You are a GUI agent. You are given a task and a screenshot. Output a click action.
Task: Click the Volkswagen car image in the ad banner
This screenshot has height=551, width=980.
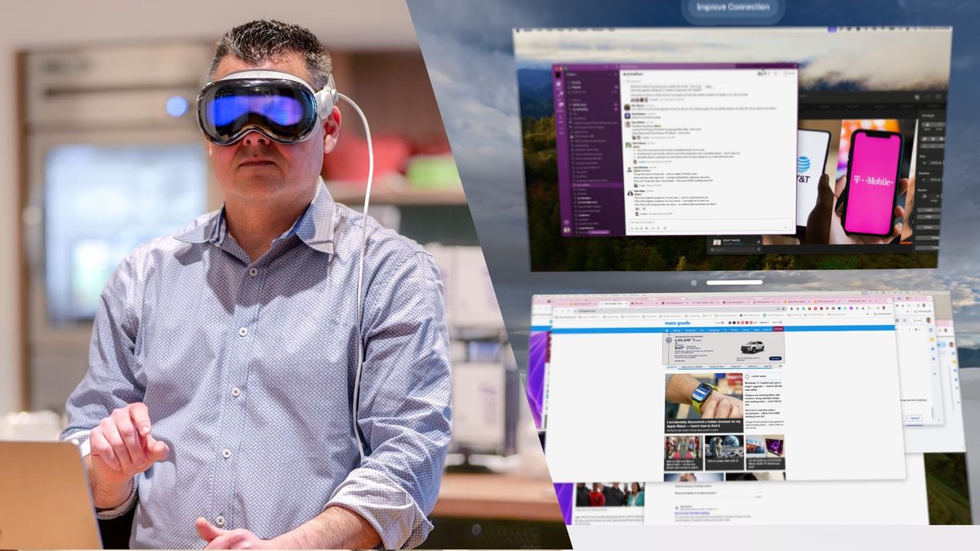coord(752,346)
